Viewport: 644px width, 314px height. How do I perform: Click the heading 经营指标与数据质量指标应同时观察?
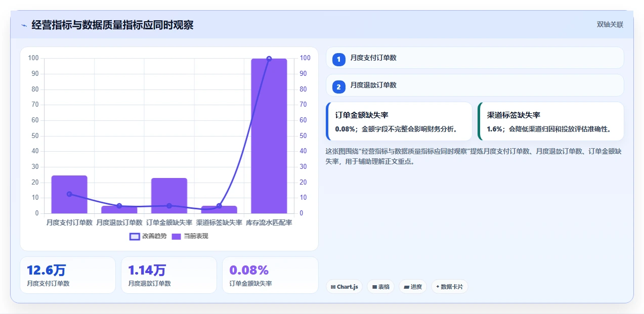point(112,25)
